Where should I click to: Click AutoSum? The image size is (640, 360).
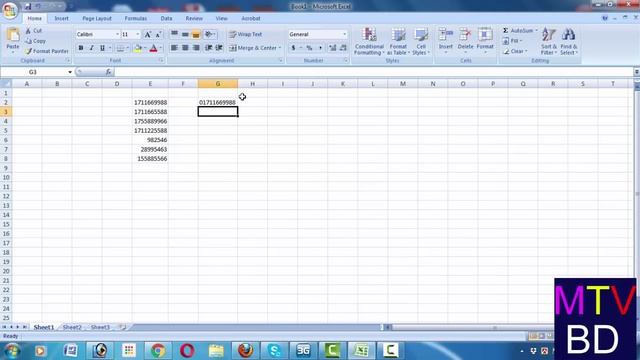pyautogui.click(x=518, y=31)
